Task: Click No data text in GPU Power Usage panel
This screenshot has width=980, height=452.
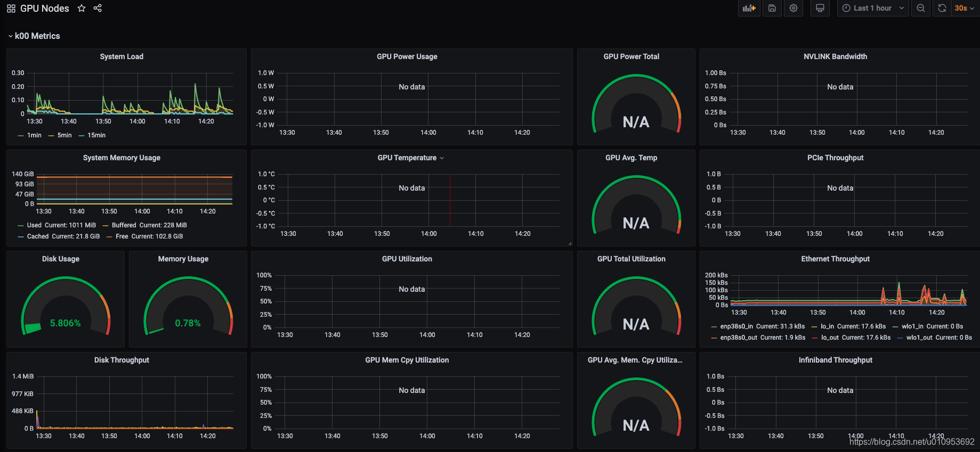Action: pyautogui.click(x=412, y=87)
